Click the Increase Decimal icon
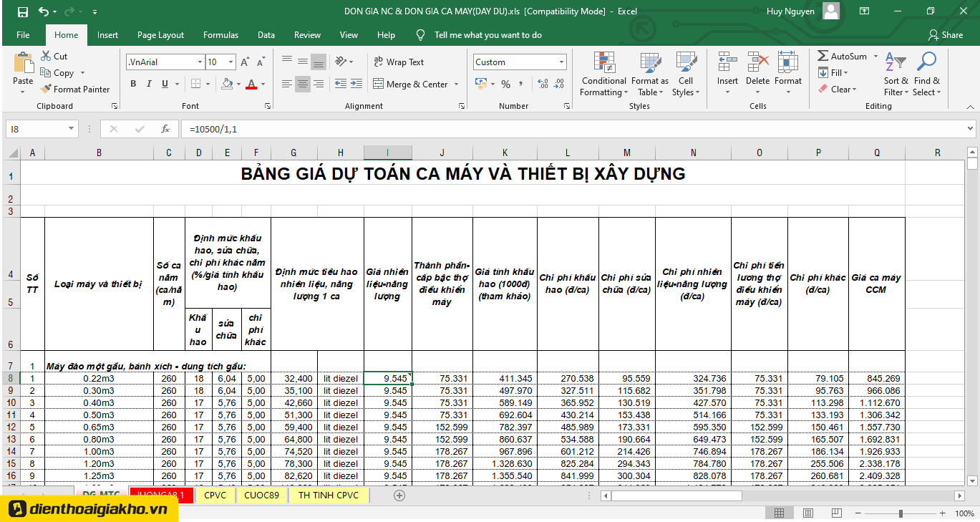 542,84
